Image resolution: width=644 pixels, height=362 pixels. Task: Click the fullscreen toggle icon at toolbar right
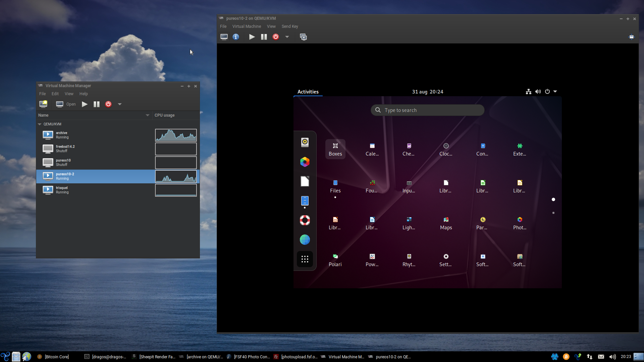(x=631, y=37)
